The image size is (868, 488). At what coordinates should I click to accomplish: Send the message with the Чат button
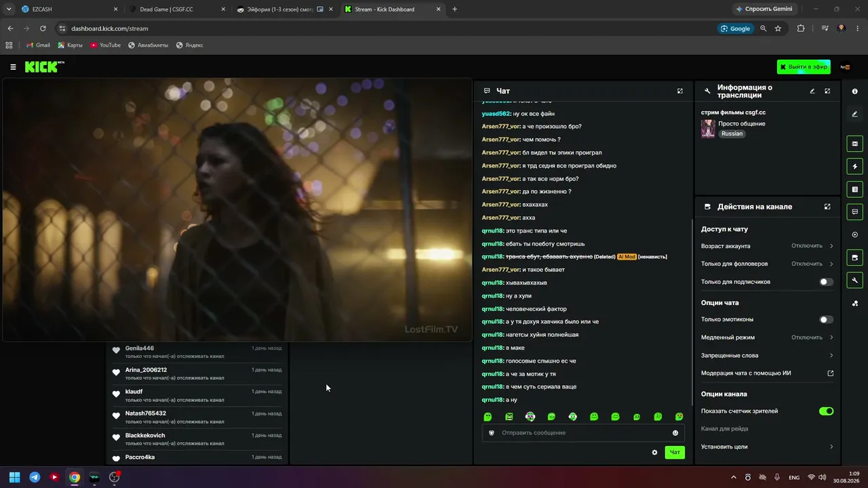pyautogui.click(x=675, y=452)
